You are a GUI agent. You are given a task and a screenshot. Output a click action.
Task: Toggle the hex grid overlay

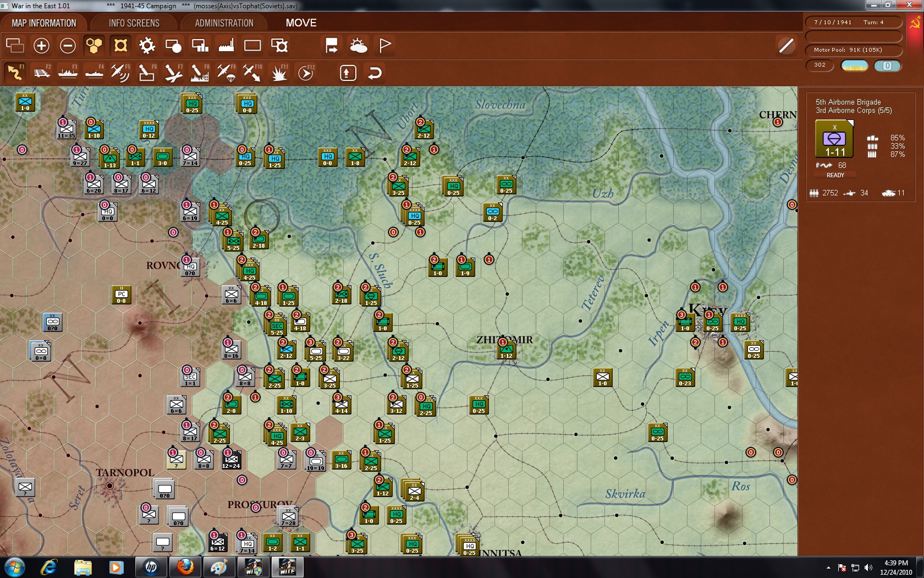click(x=94, y=45)
